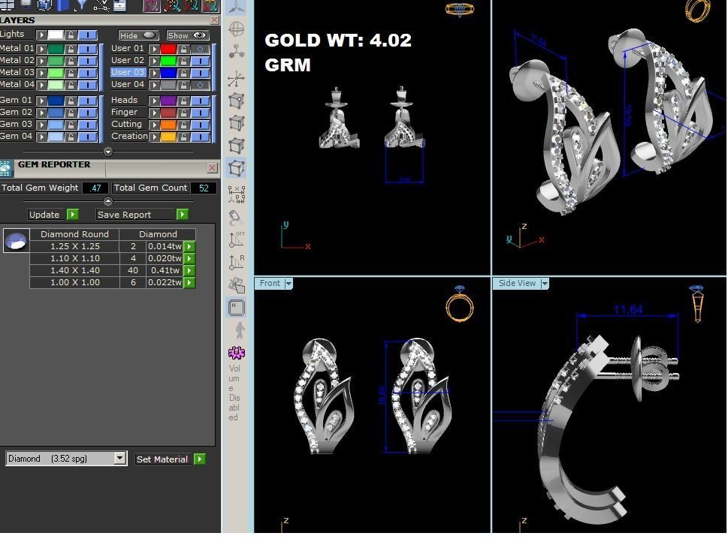Collapse the Layers panel with round arrow

[107, 152]
